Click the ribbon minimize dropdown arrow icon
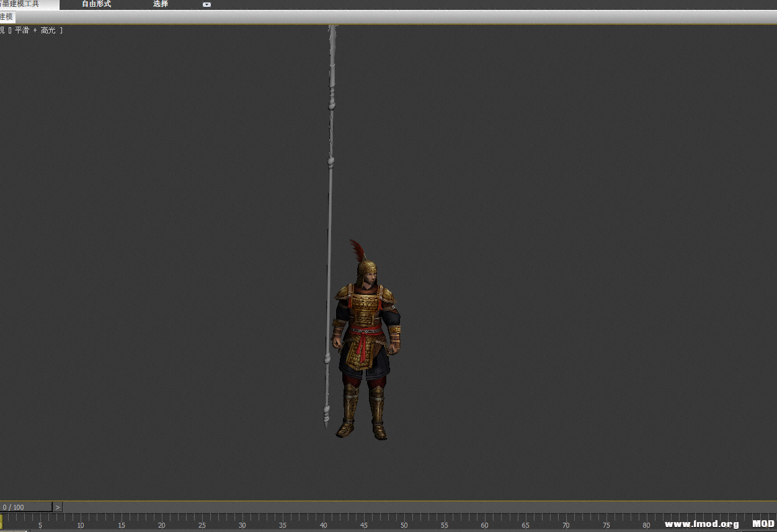Viewport: 777px width, 532px height. pos(206,5)
